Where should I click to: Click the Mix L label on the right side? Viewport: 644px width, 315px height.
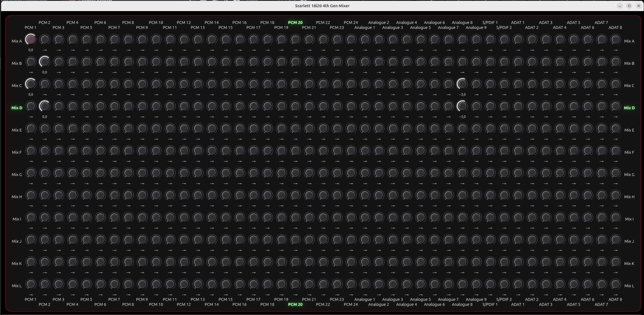[629, 286]
